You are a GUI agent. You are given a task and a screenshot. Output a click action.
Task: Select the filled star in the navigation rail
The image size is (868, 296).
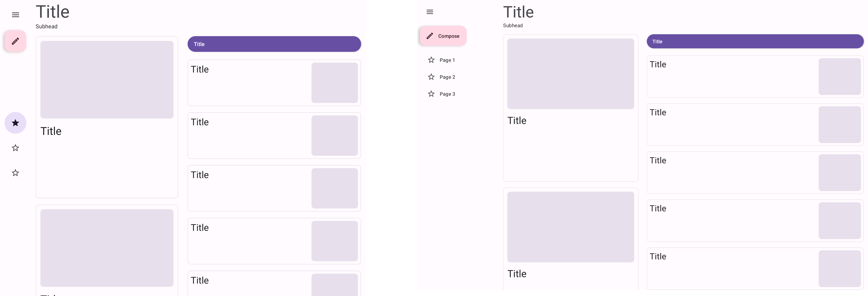(16, 123)
